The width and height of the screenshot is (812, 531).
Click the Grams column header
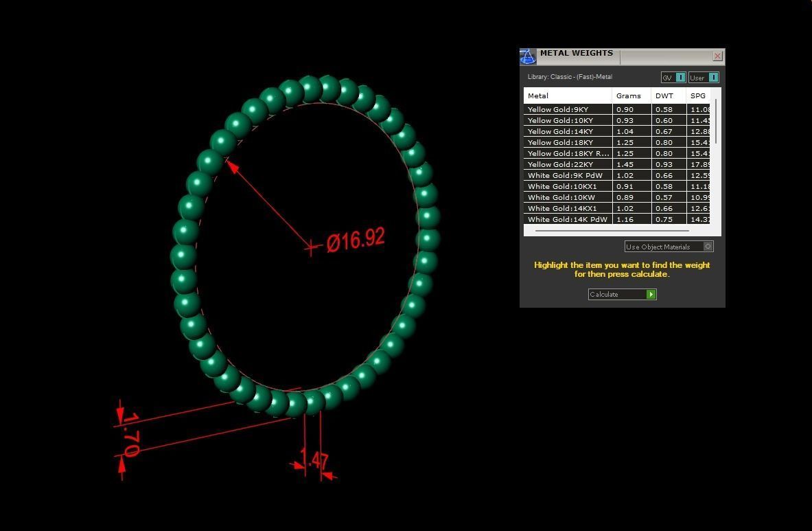[x=631, y=96]
